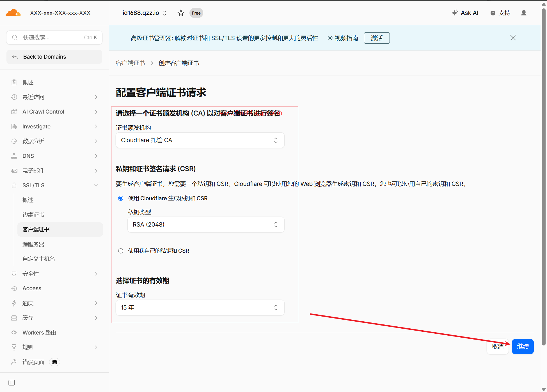The image size is (547, 392).
Task: Click the 缓存 storage icon
Action: [x=14, y=318]
